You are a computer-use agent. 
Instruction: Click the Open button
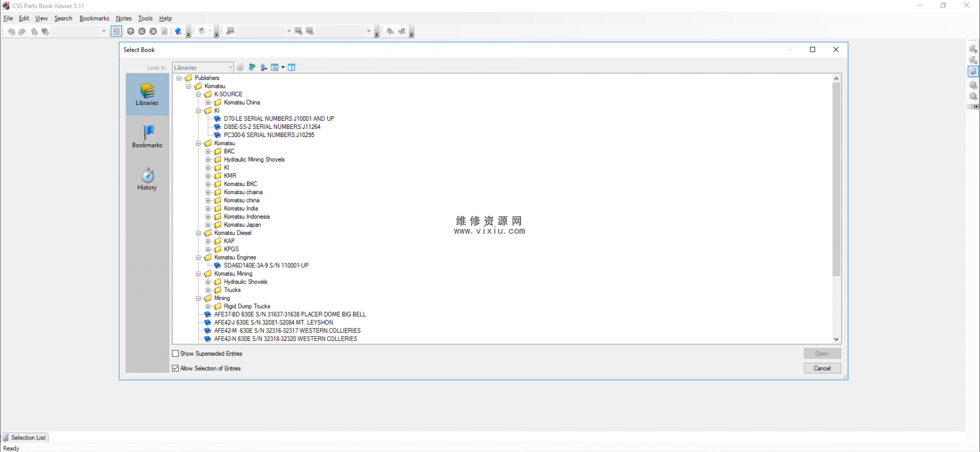pos(822,354)
